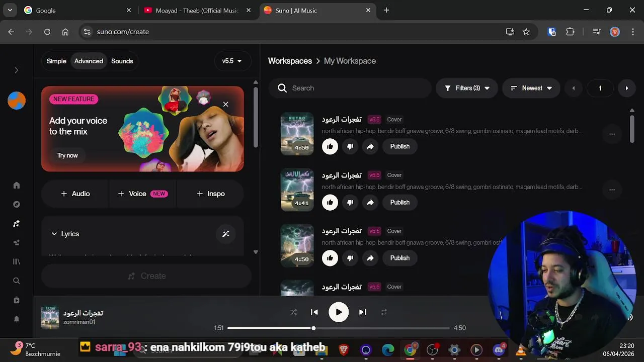Dislike the 4:41 song with thumbs down
The width and height of the screenshot is (644, 362).
point(350,202)
